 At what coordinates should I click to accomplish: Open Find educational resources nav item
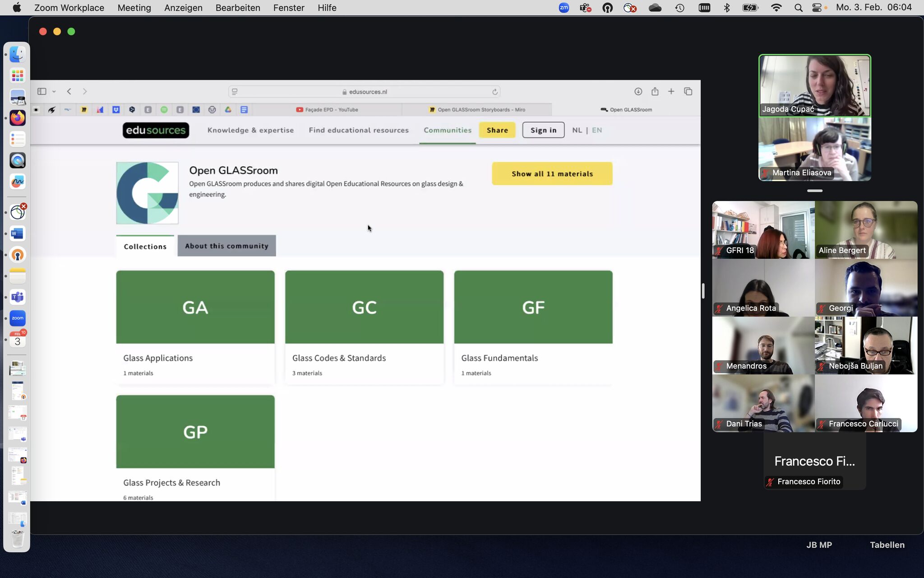click(x=359, y=130)
